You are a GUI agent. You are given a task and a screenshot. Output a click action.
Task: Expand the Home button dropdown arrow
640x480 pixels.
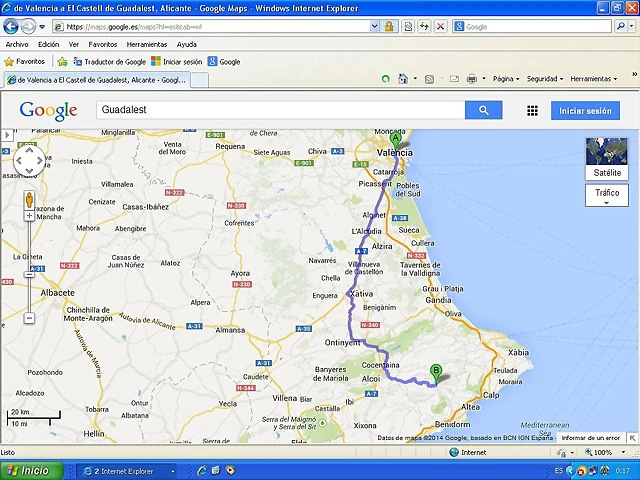pyautogui.click(x=415, y=79)
